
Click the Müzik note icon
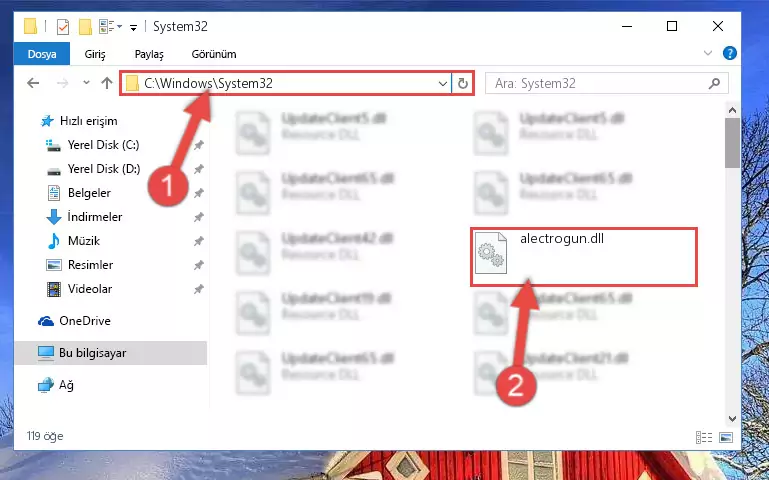pos(53,241)
